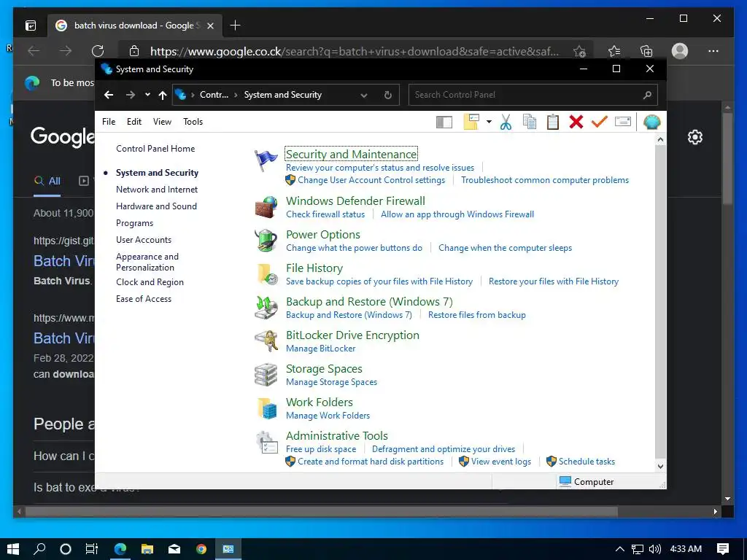Click Allow an app through Windows Firewall
The width and height of the screenshot is (747, 560).
457,214
